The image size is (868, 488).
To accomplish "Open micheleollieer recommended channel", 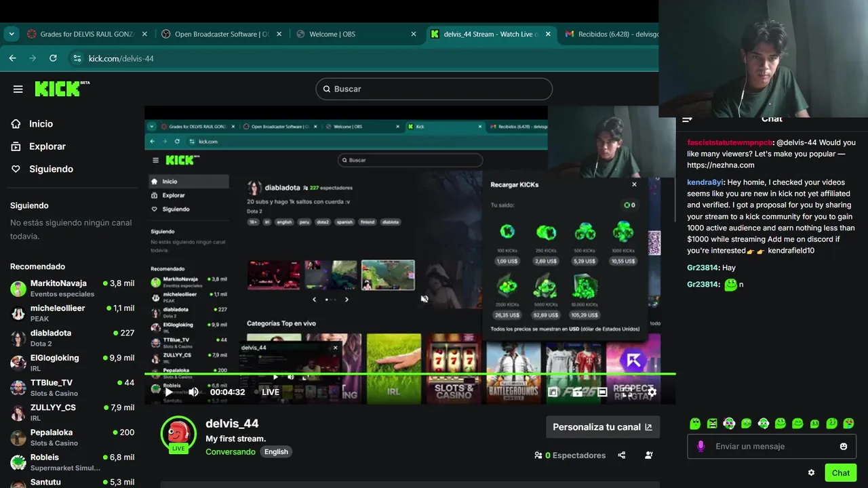I will tap(72, 313).
